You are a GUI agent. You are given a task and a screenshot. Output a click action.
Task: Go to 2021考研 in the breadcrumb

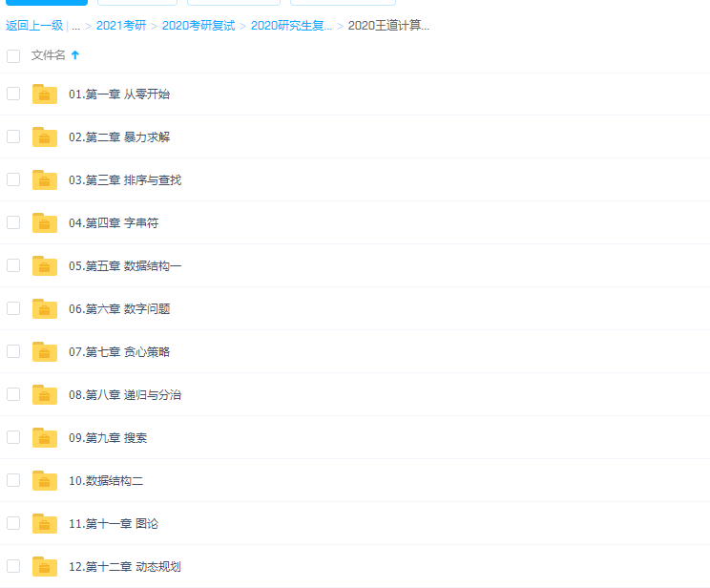click(x=120, y=26)
